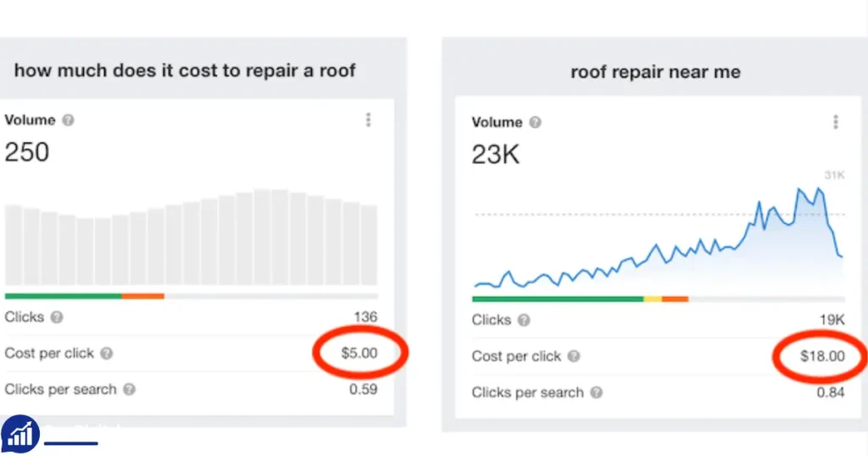Viewport: 868px width, 456px height.
Task: Click the 0.59 clicks per search value
Action: (x=363, y=389)
